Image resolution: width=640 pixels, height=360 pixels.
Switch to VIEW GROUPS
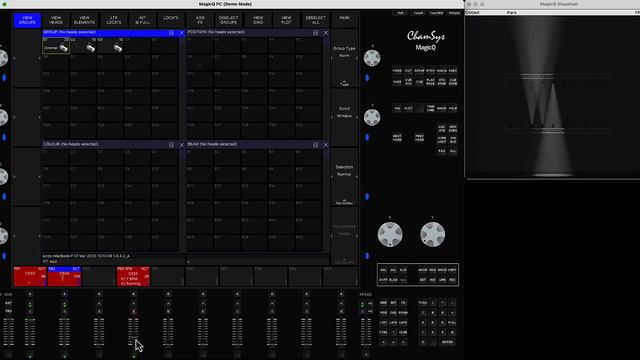[x=27, y=20]
